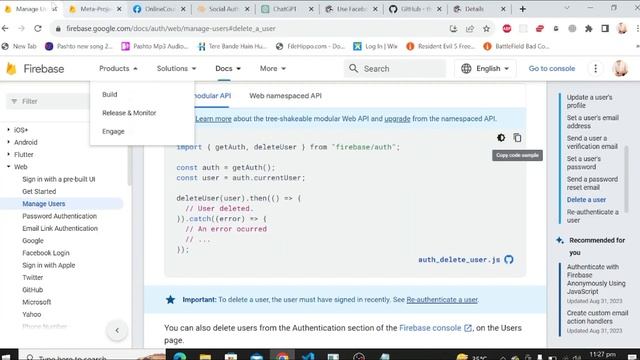The width and height of the screenshot is (640, 360).
Task: Open the Re-authenticate a user link
Action: click(442, 300)
